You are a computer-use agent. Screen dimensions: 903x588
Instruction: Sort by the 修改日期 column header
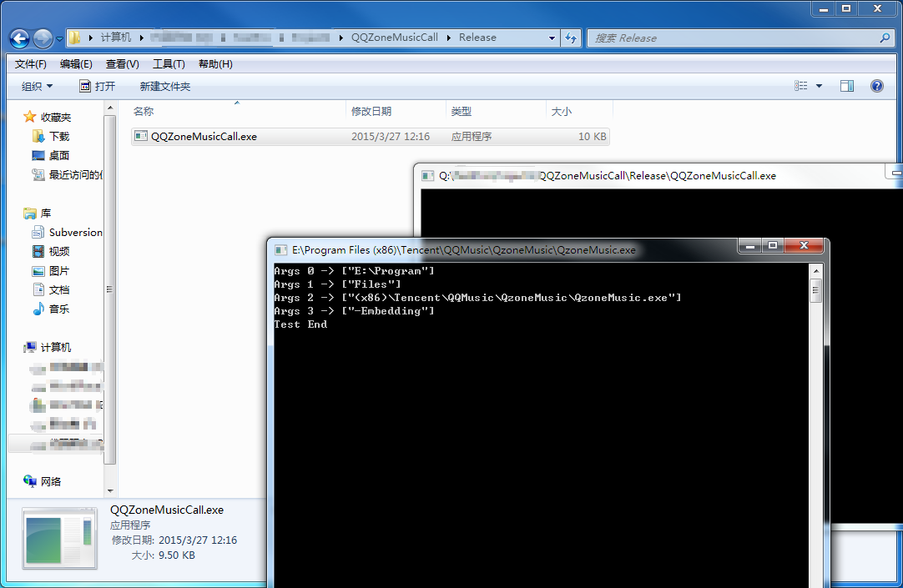pyautogui.click(x=396, y=111)
